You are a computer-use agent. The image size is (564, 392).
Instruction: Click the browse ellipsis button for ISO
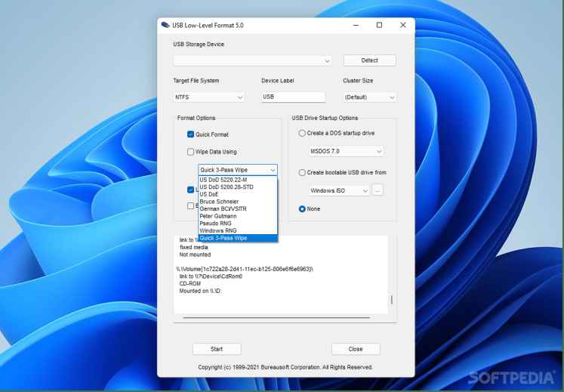pos(378,190)
